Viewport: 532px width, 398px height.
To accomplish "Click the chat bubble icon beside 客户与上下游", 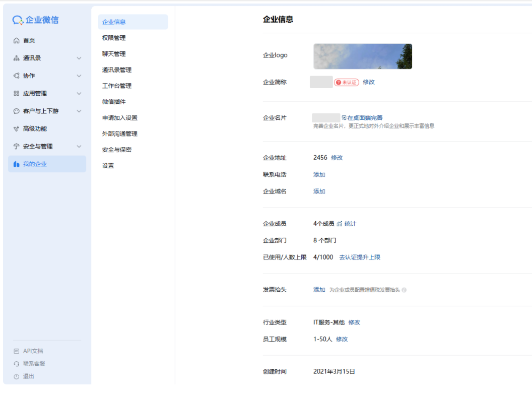I will pyautogui.click(x=16, y=111).
